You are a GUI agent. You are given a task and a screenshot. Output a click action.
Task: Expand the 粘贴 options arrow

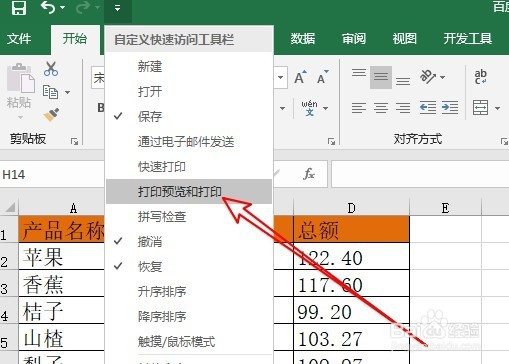point(20,117)
